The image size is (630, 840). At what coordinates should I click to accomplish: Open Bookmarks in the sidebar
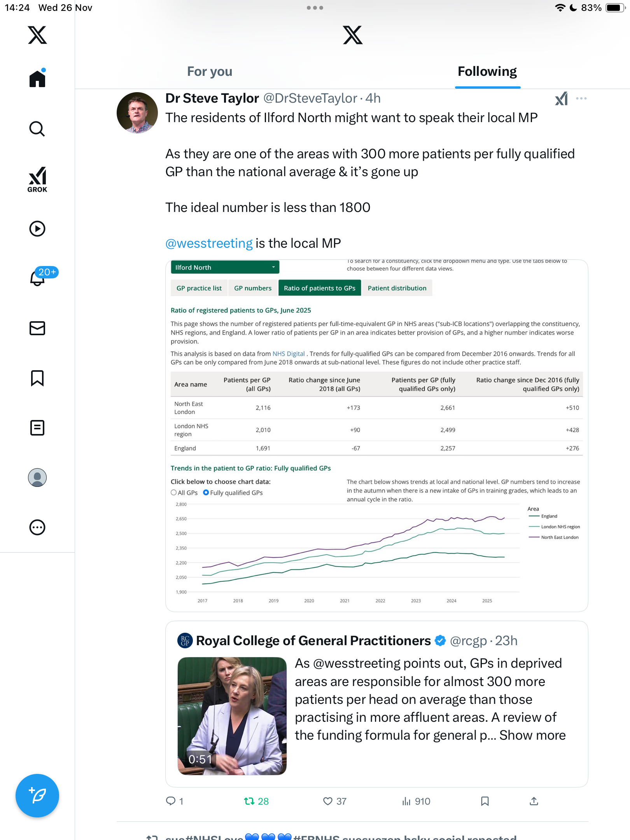click(x=37, y=378)
